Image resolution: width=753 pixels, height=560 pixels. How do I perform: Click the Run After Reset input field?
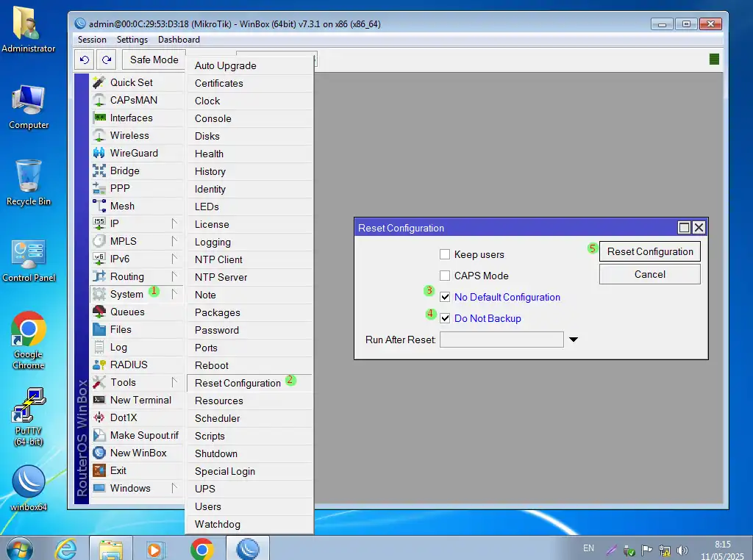click(x=502, y=340)
